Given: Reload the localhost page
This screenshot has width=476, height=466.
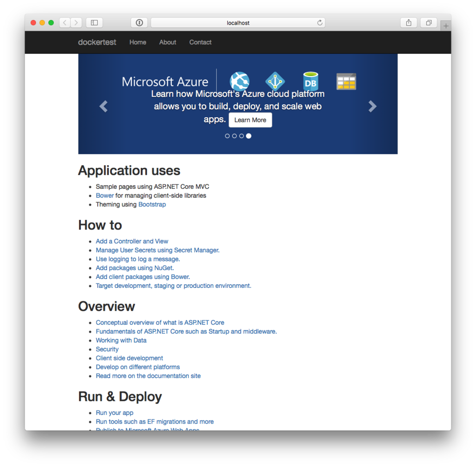Looking at the screenshot, I should 320,23.
